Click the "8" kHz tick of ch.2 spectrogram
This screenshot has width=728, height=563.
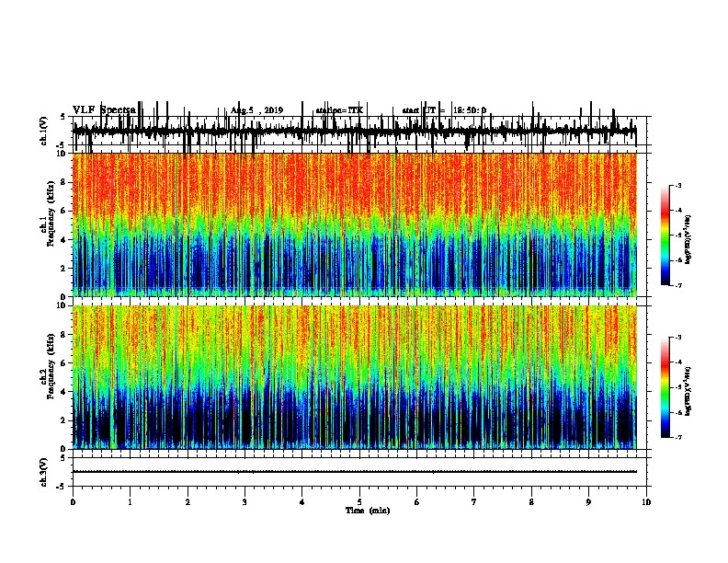(x=64, y=335)
